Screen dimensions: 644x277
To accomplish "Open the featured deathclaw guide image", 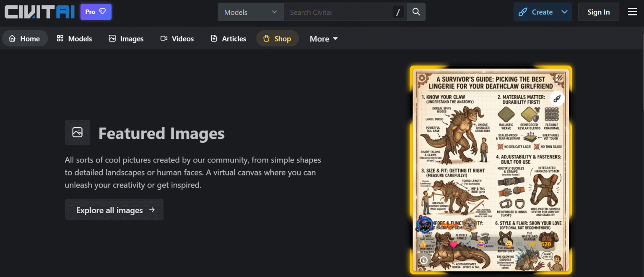I will click(491, 170).
